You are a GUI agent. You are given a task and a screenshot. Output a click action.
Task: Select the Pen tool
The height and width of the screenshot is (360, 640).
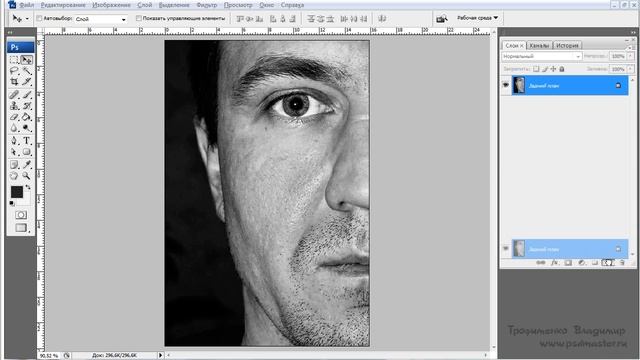point(14,141)
